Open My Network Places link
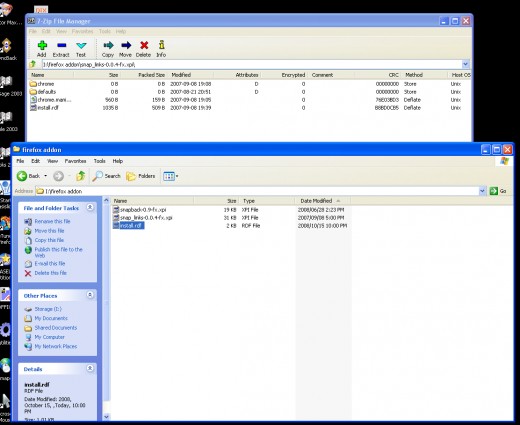Screen dimensions: 520x425 point(56,346)
